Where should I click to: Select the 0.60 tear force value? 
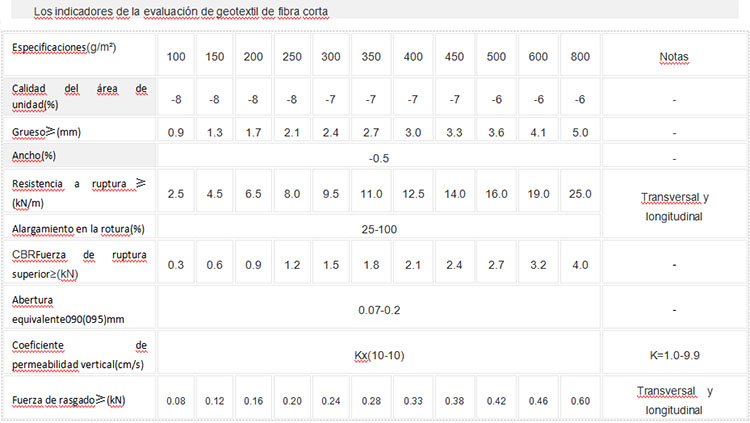(580, 401)
